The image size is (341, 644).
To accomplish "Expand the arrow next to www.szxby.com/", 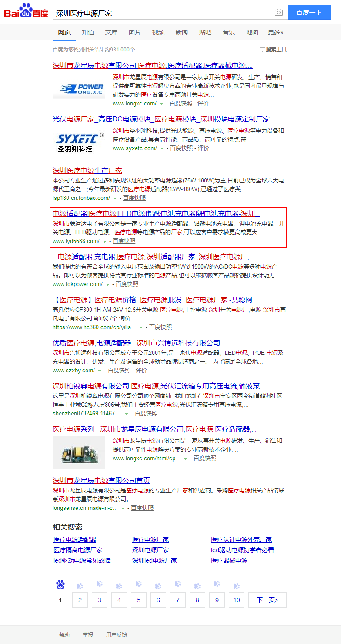I will 100,371.
